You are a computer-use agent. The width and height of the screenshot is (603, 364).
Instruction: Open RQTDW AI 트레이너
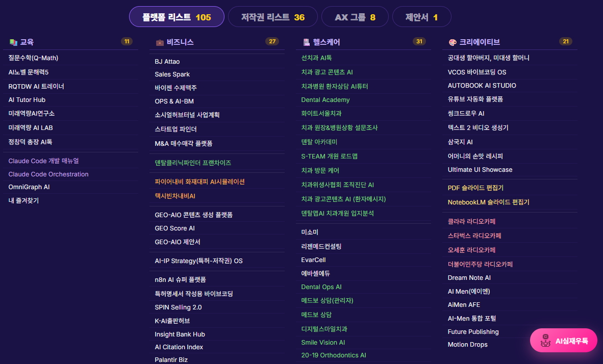point(36,87)
